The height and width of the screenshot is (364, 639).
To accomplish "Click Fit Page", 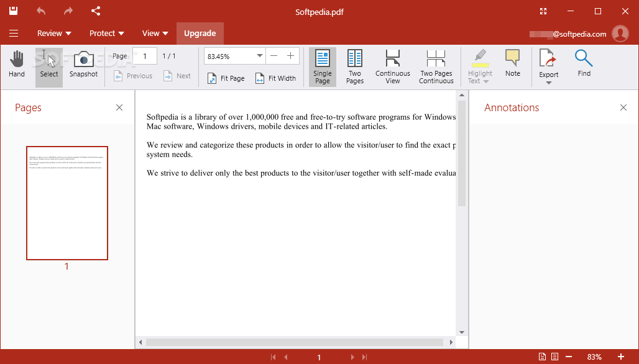I will click(x=226, y=78).
